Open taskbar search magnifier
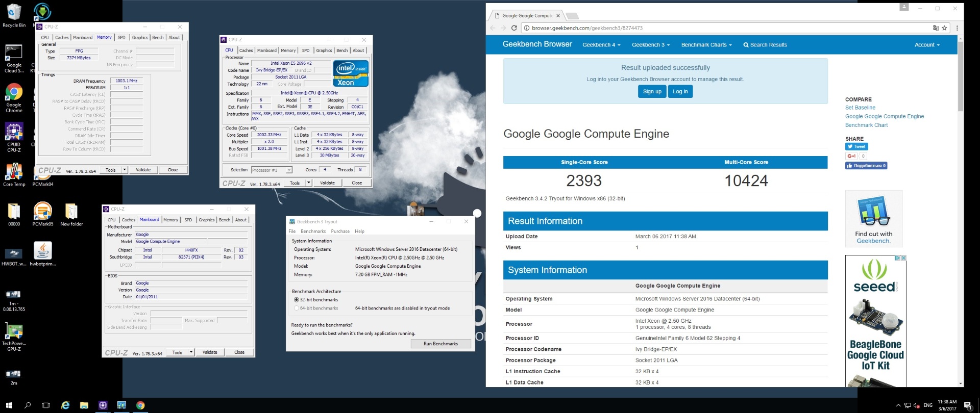Screen dimensions: 980x413 [x=28, y=405]
